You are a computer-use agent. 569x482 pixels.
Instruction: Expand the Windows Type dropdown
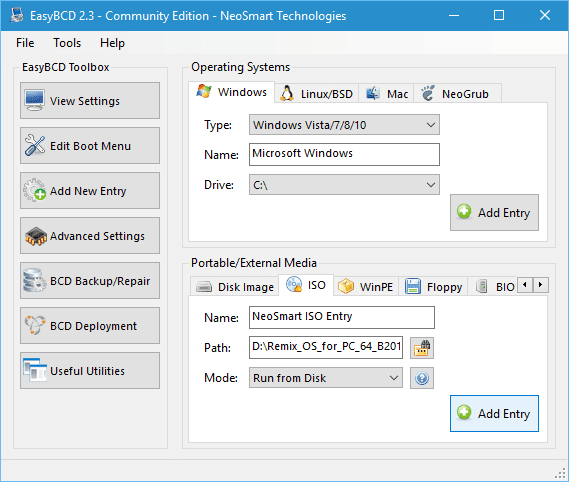[x=344, y=125]
